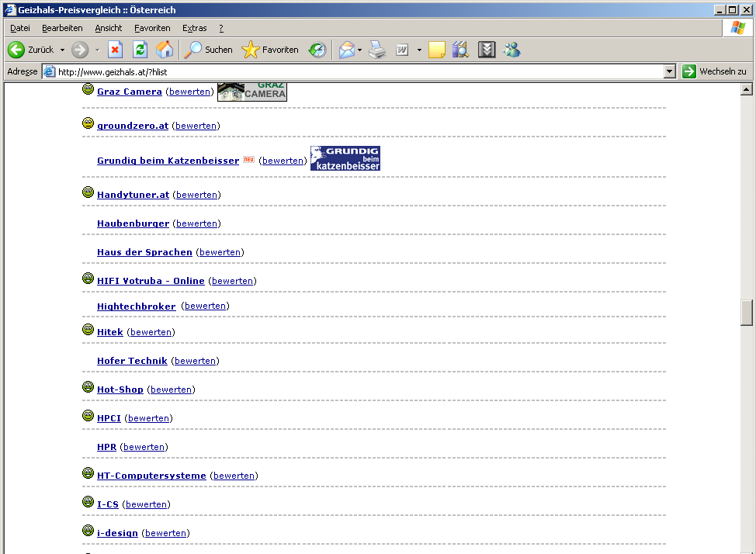Screen dimensions: 756x554
Task: Click the Forward navigation arrow
Action: tap(80, 50)
